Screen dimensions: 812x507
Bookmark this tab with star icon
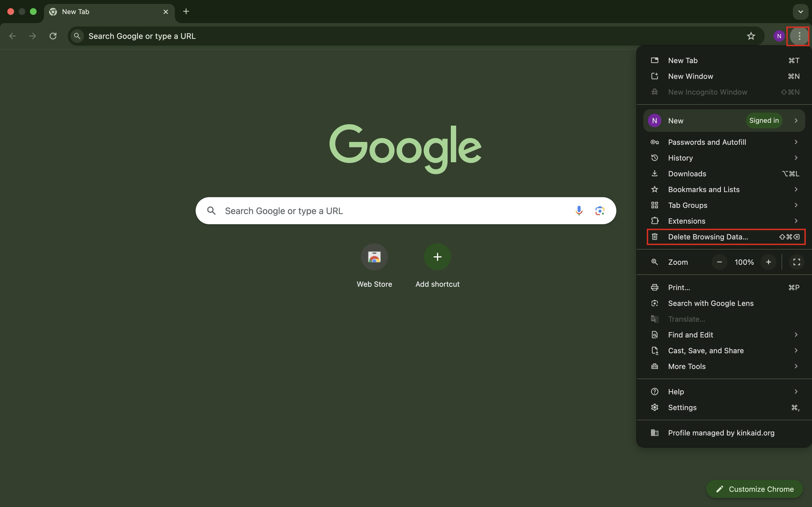click(751, 36)
